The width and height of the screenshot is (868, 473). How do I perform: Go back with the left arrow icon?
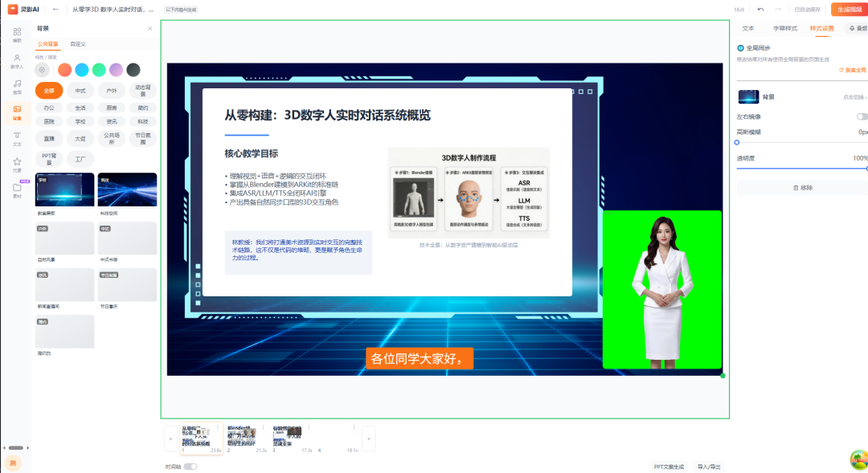pos(55,10)
